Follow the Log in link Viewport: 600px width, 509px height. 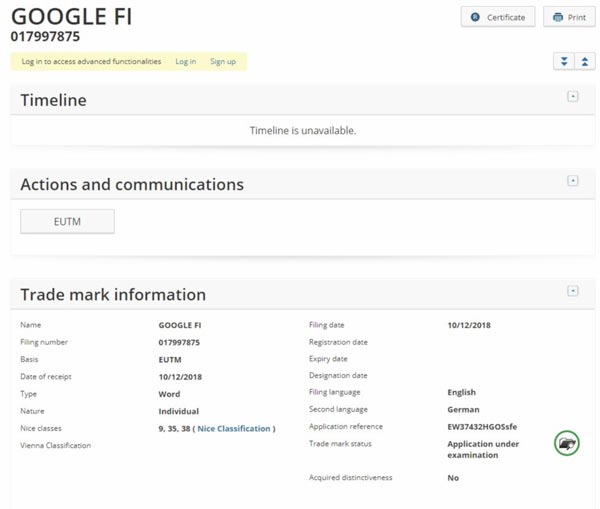pos(186,61)
